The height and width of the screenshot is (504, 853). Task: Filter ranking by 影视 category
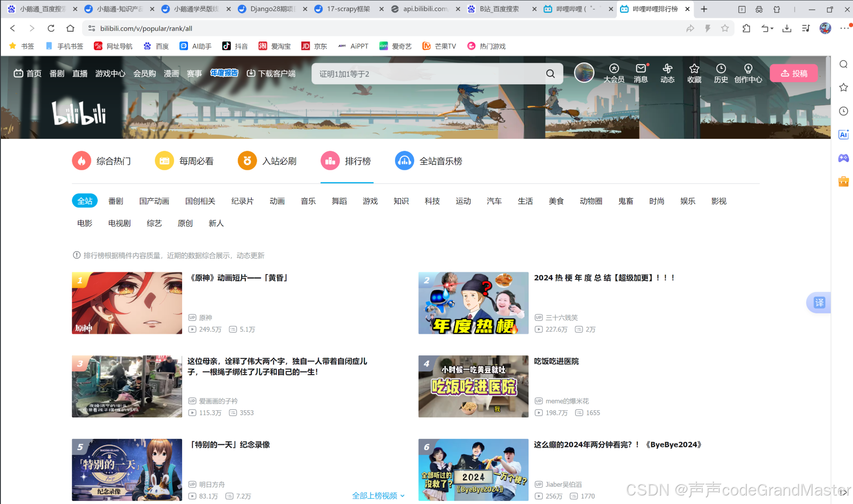(719, 201)
